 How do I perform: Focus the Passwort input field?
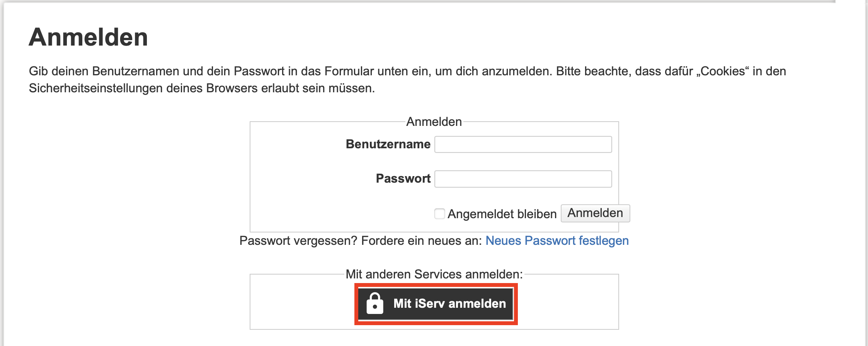click(523, 179)
